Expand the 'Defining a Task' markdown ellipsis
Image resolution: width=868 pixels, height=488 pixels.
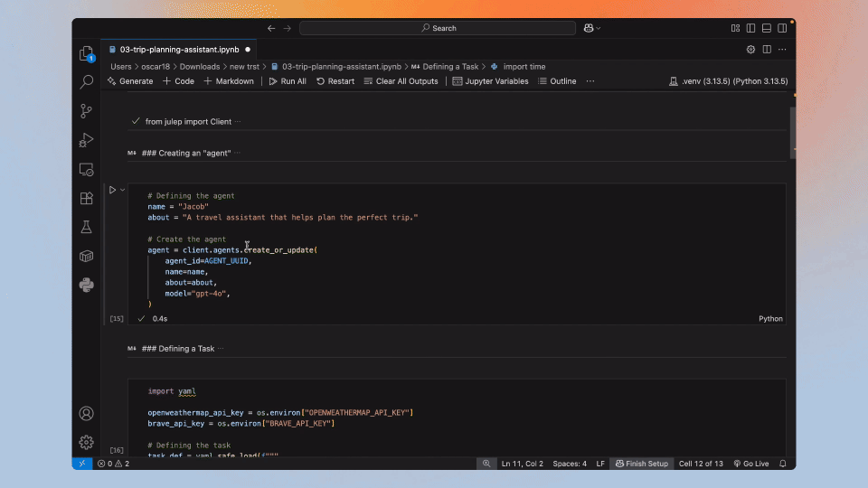click(x=221, y=349)
